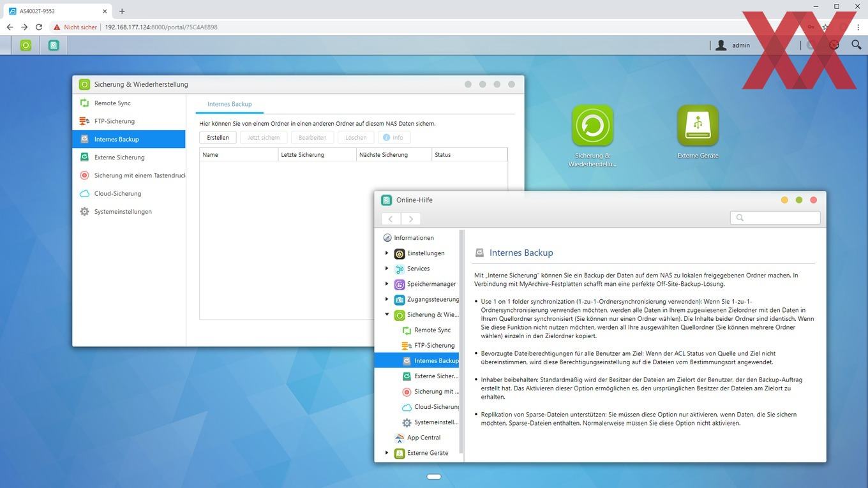Sort by Nächste Sicherung column header
This screenshot has width=868, height=488.
pos(394,154)
